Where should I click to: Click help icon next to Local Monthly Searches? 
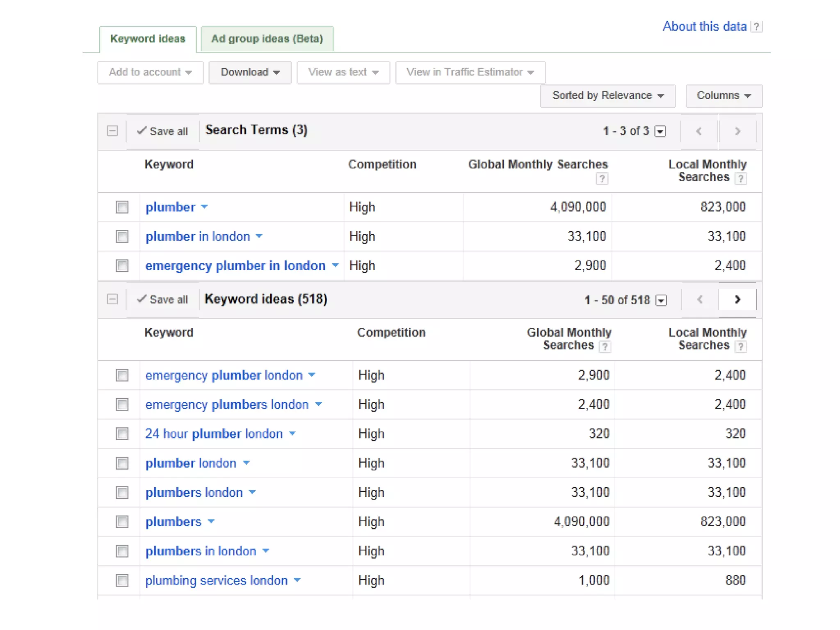point(740,179)
